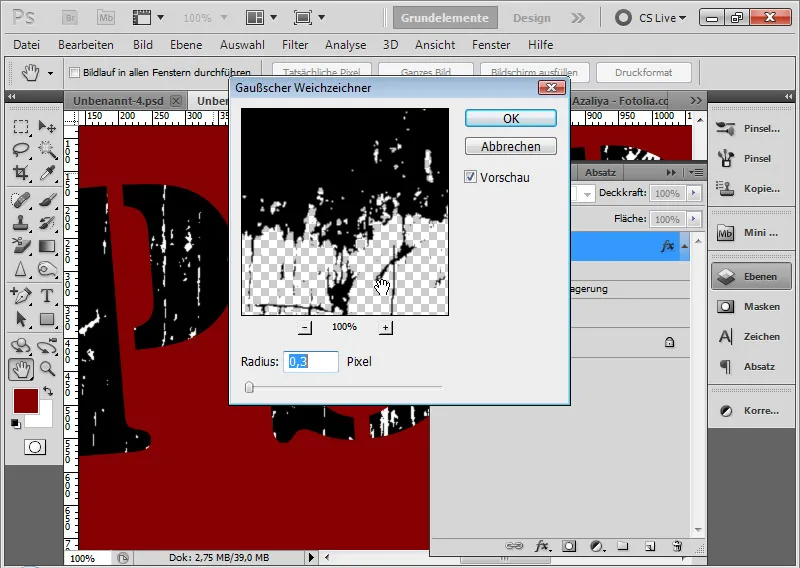Delete layer with the trash icon
This screenshot has height=568, width=800.
pyautogui.click(x=677, y=546)
